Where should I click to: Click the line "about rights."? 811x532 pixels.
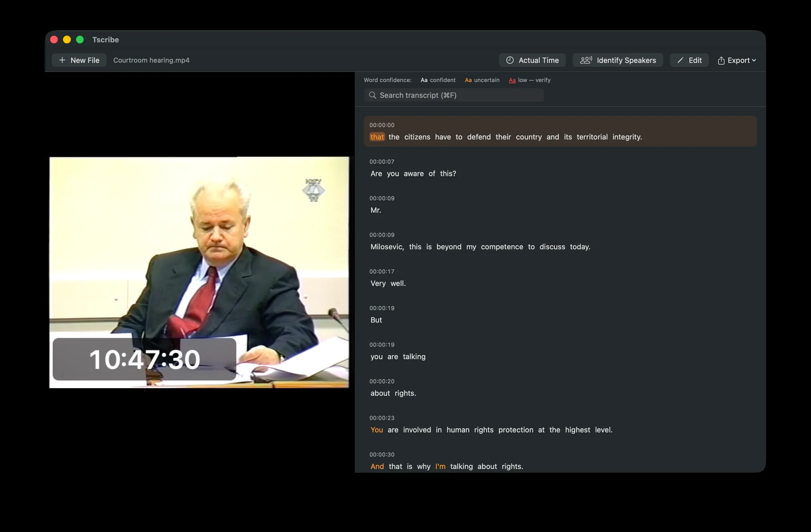point(393,393)
